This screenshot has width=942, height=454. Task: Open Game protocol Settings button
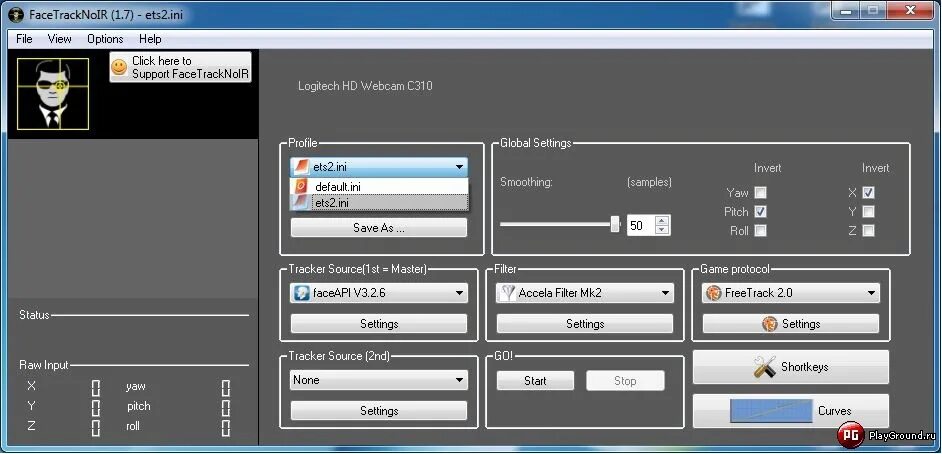[x=791, y=324]
